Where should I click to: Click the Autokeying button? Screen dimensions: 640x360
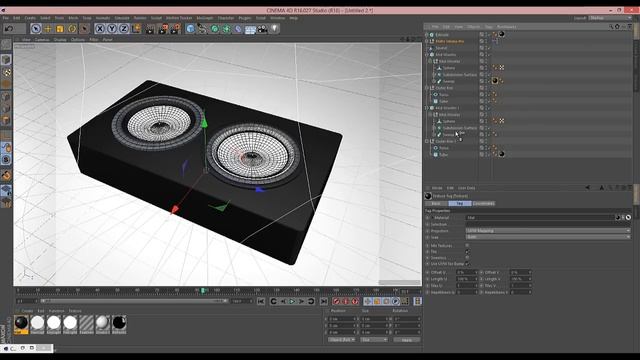(345, 301)
